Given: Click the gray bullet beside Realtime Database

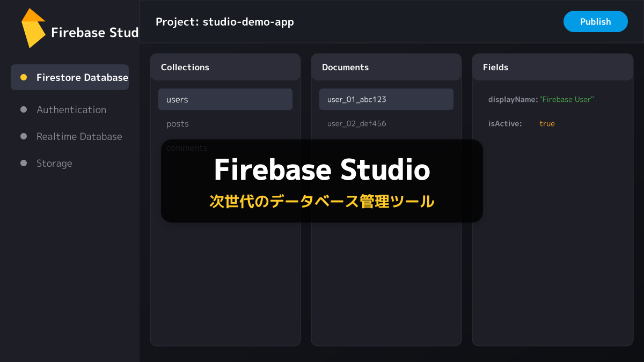Looking at the screenshot, I should [24, 136].
